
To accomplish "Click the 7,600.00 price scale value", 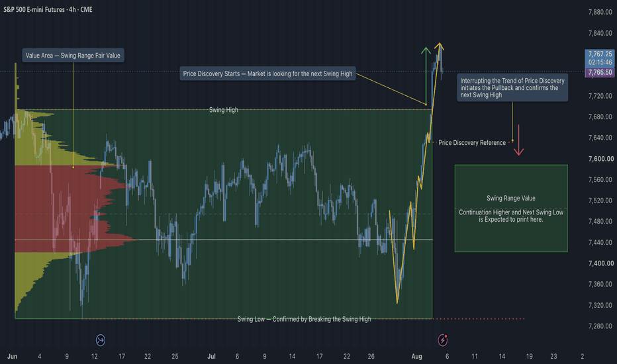I will pyautogui.click(x=601, y=159).
